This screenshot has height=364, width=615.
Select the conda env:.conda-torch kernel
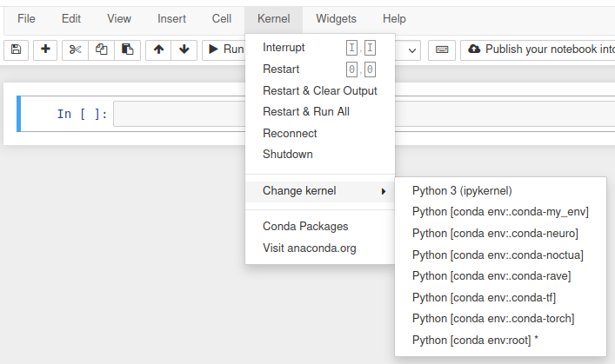click(x=492, y=319)
